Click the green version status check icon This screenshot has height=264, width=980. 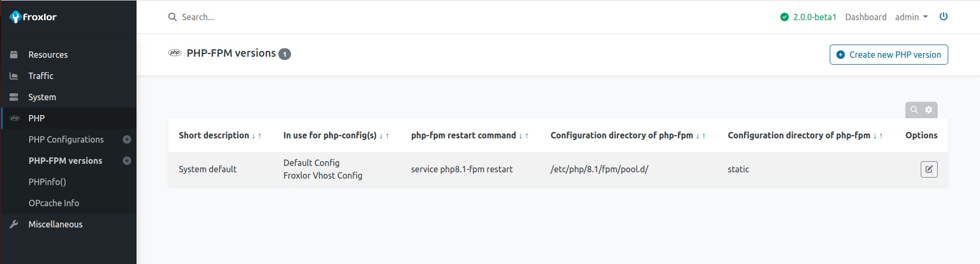click(784, 17)
